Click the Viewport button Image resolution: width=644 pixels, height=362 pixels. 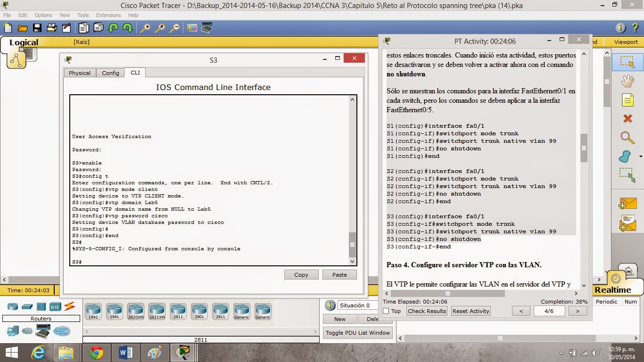coord(626,42)
